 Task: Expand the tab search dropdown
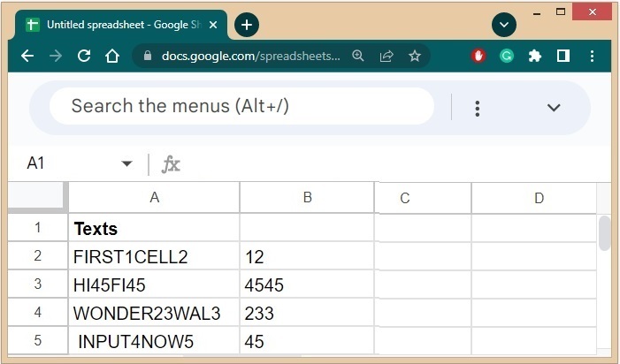[x=504, y=25]
